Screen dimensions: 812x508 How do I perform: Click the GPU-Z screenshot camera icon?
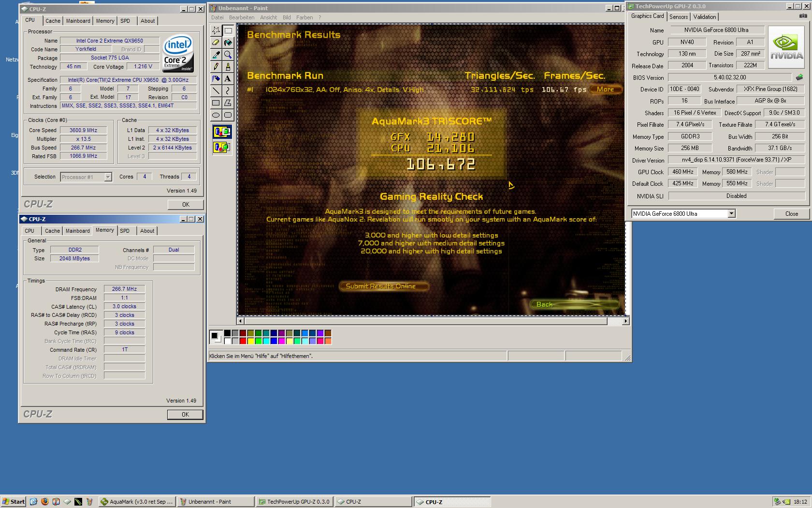tap(803, 16)
